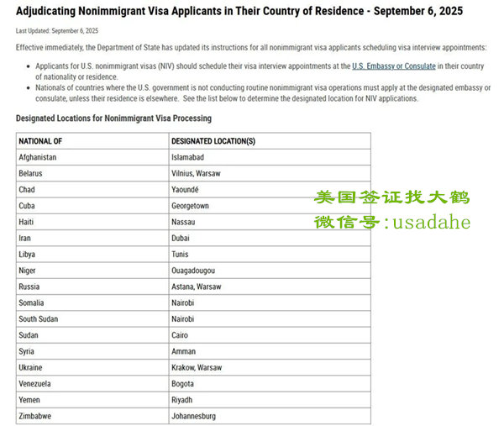Select the Krakow, Warsaw cell

click(x=270, y=367)
